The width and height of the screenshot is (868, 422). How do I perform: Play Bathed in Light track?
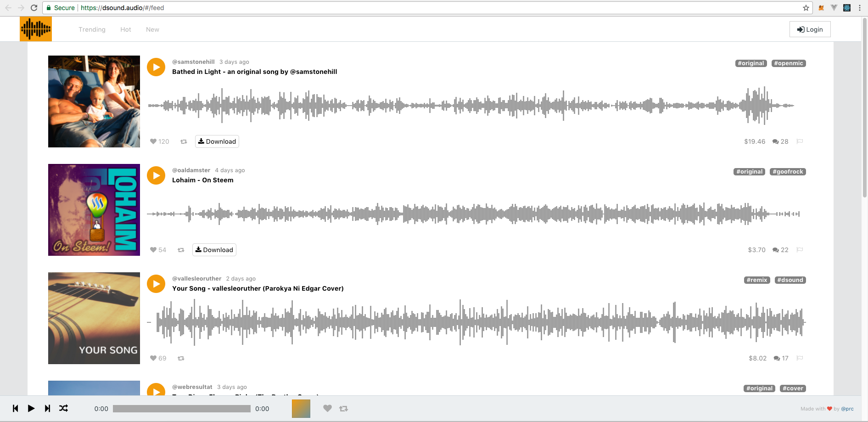coord(156,67)
